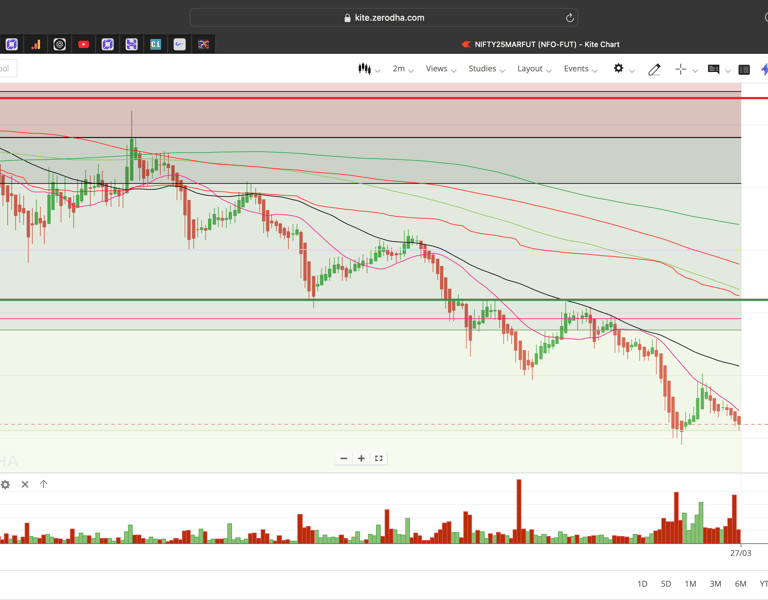
Task: Click the heads-up info display icon
Action: tap(714, 69)
